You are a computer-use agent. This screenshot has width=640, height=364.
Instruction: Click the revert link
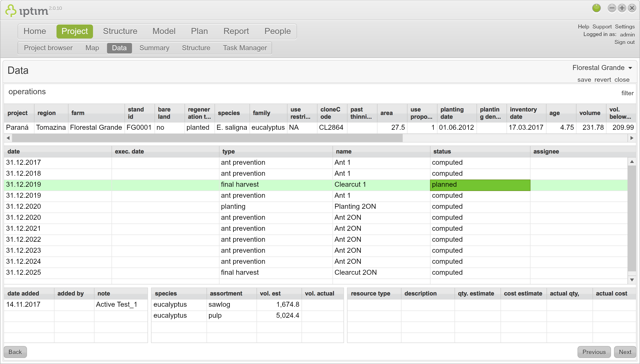(x=602, y=79)
